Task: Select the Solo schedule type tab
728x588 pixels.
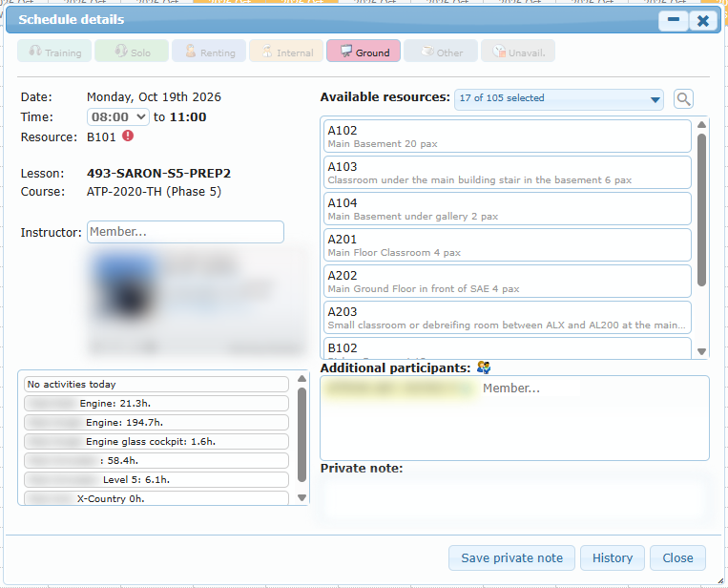Action: pyautogui.click(x=132, y=52)
